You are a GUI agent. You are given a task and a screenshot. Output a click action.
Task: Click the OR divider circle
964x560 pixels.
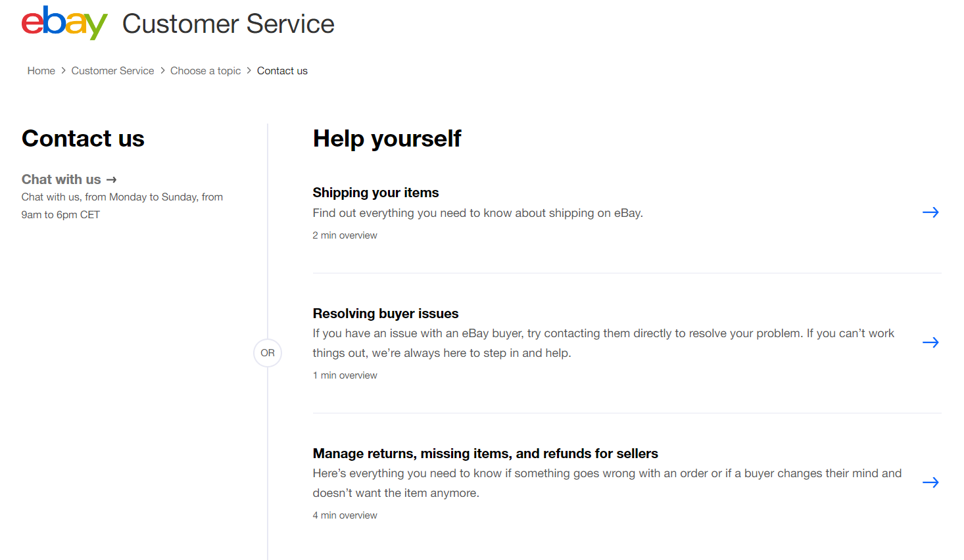[268, 353]
